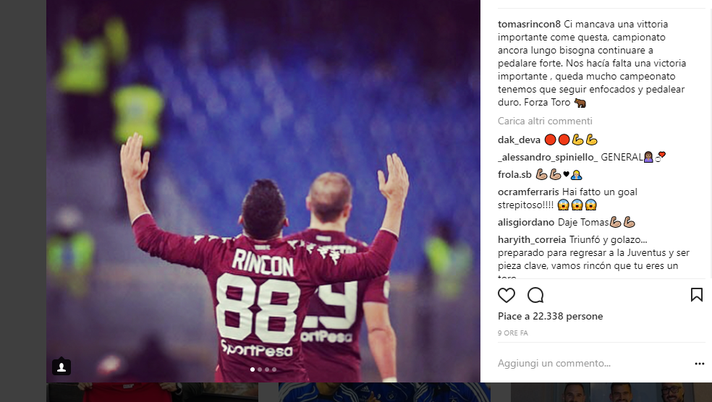Open alisgiordano commenter profile
Image resolution: width=712 pixels, height=402 pixels.
pyautogui.click(x=526, y=222)
